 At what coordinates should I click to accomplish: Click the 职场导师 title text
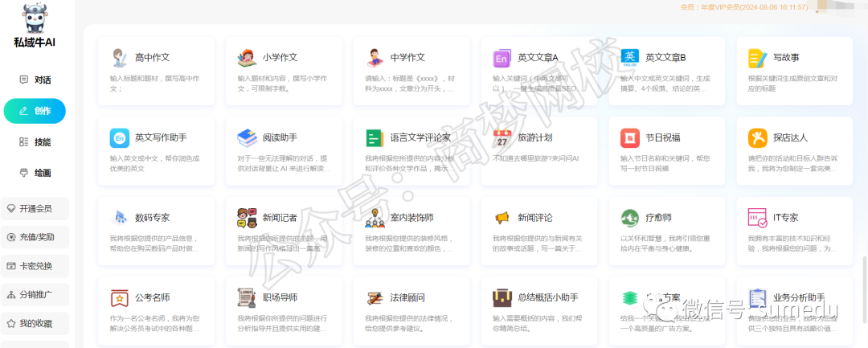(x=280, y=297)
